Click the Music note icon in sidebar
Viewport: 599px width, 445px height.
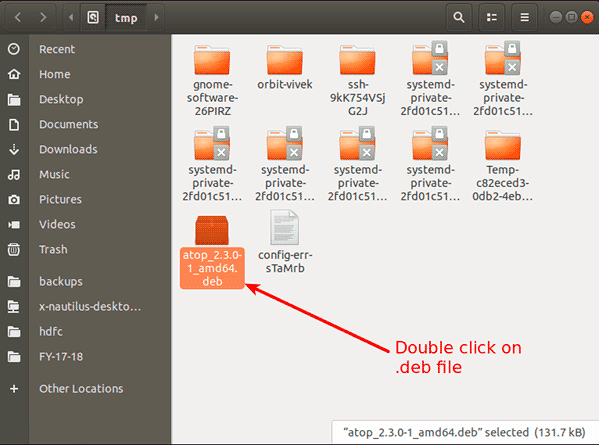click(x=14, y=175)
